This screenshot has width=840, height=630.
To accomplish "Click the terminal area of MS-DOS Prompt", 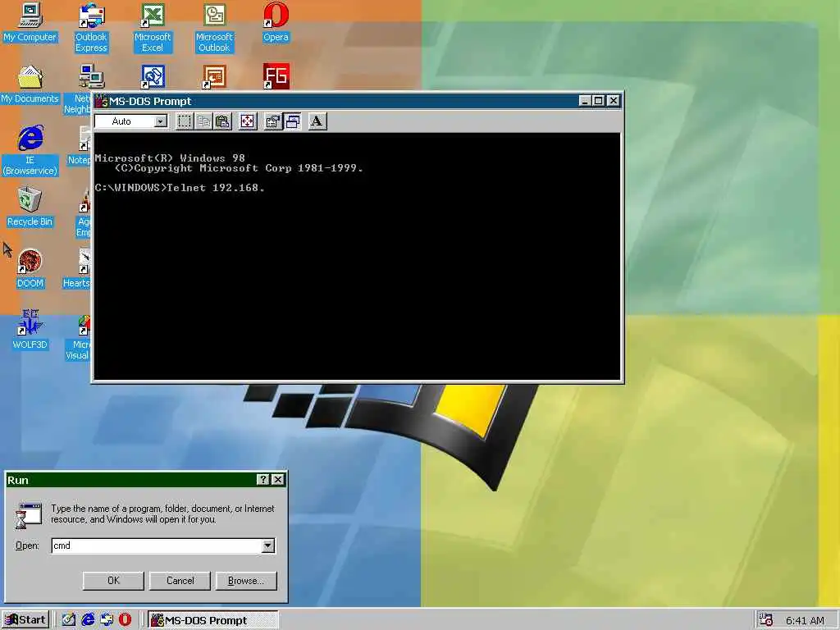I will click(357, 256).
